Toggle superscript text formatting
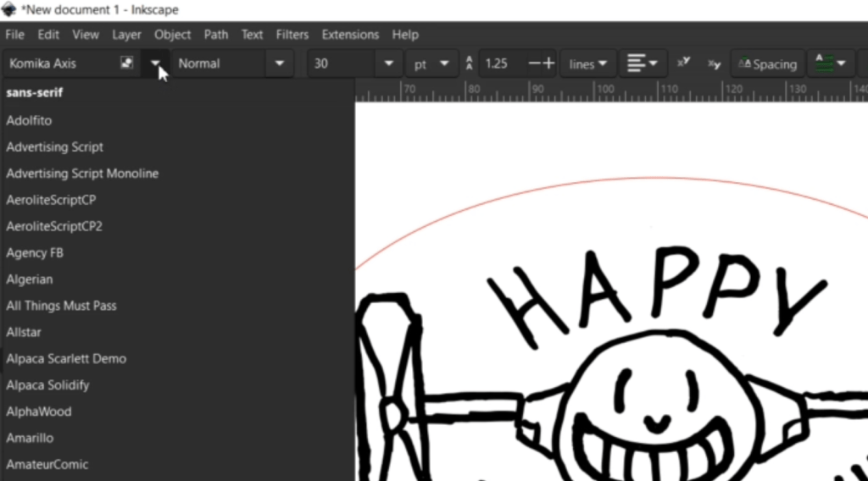The height and width of the screenshot is (481, 868). 683,64
